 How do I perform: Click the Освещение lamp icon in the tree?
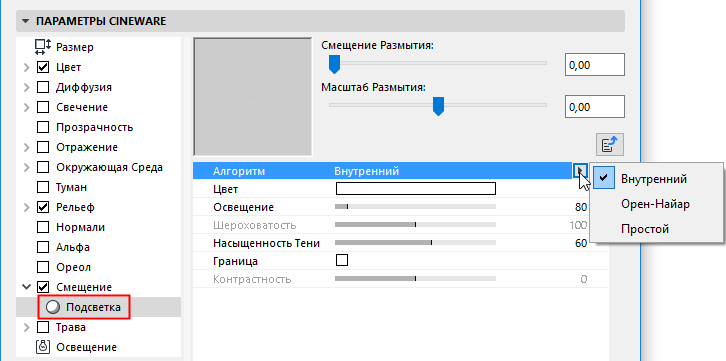(43, 347)
